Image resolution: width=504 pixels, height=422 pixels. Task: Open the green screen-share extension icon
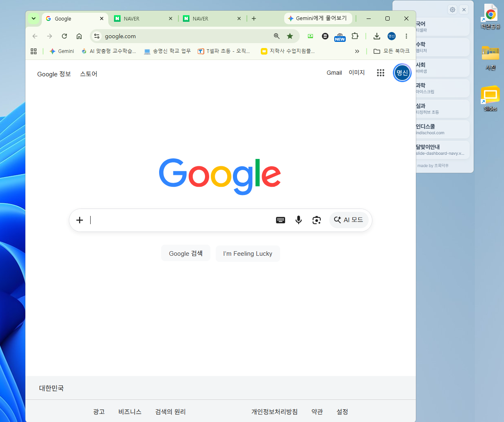pyautogui.click(x=310, y=36)
